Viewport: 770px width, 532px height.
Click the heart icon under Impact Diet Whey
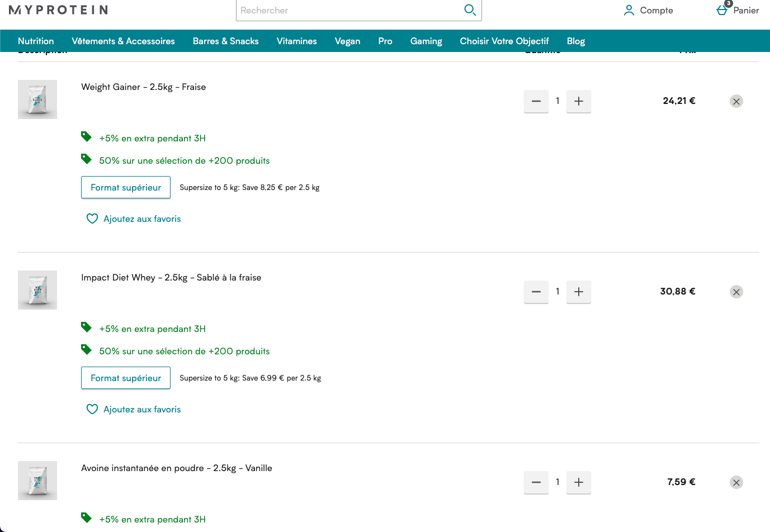coord(92,409)
